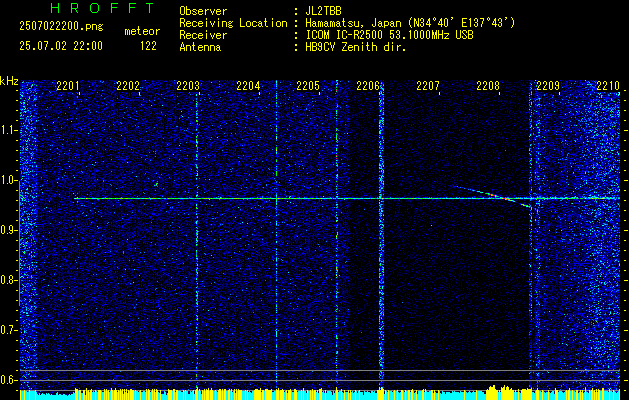Click the 2208 time marker
Image resolution: width=629 pixels, height=400 pixels.
488,86
